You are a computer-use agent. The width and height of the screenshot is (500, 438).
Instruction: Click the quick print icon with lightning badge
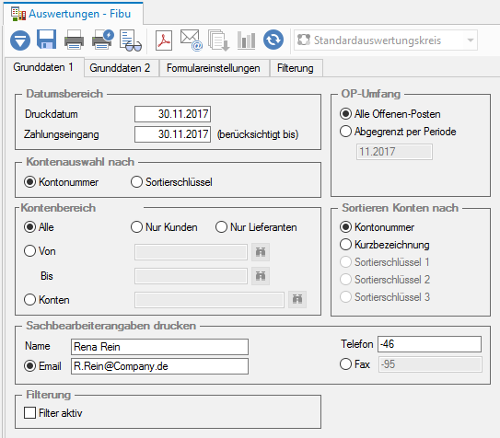click(103, 40)
